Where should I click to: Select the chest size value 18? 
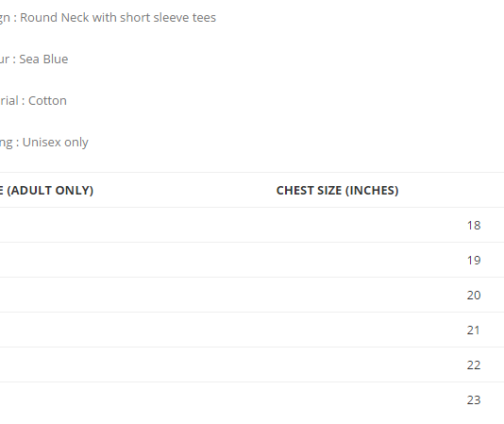pos(474,225)
